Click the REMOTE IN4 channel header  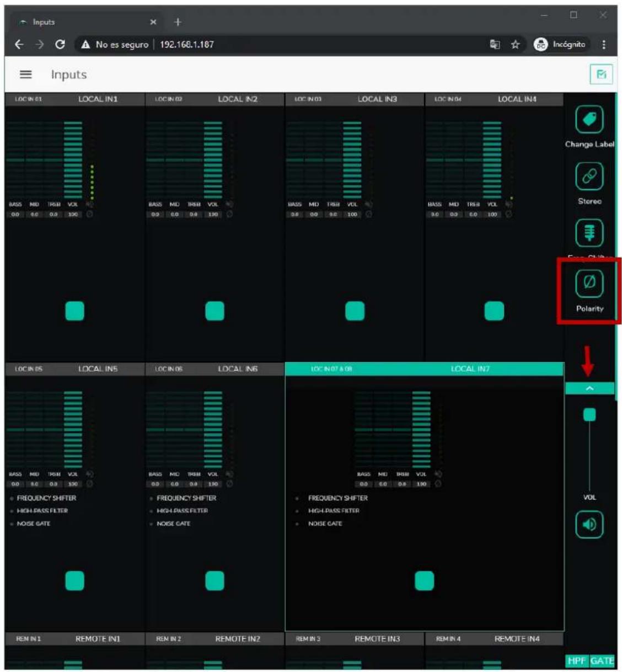pyautogui.click(x=494, y=638)
